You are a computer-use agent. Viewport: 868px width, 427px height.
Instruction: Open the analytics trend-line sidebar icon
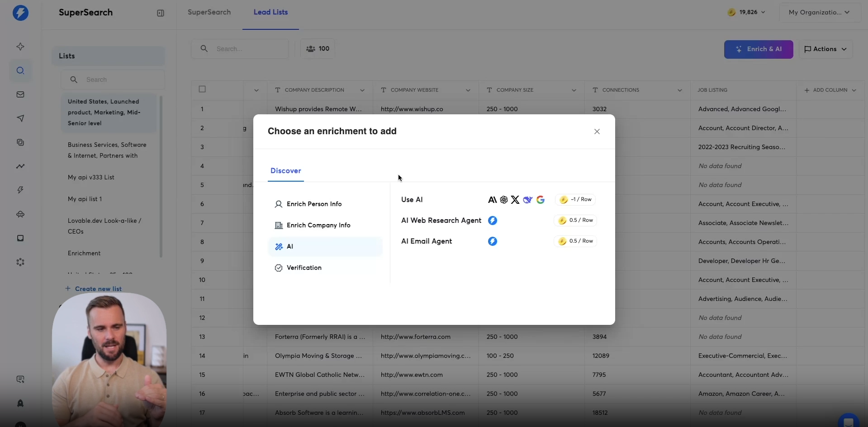(20, 166)
